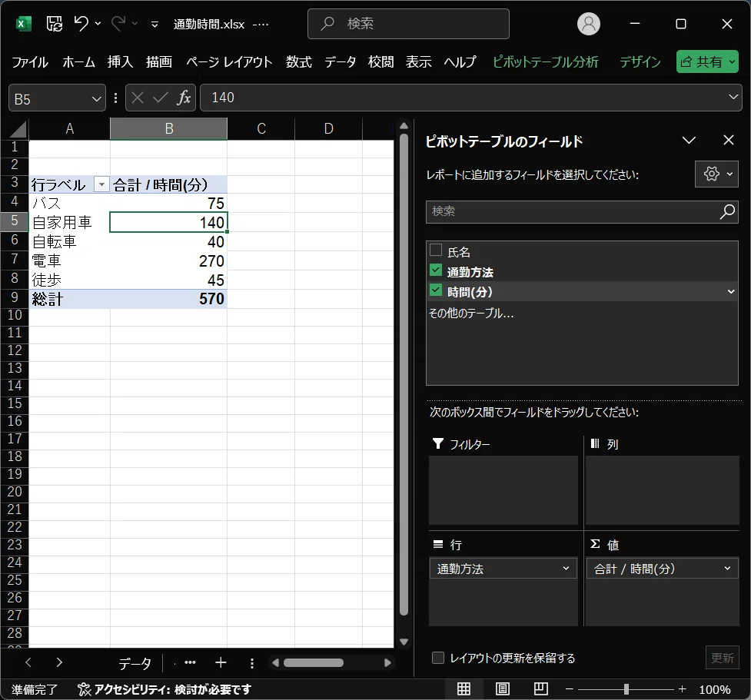Click the Undo arrow icon
This screenshot has width=751, height=700.
pos(81,23)
